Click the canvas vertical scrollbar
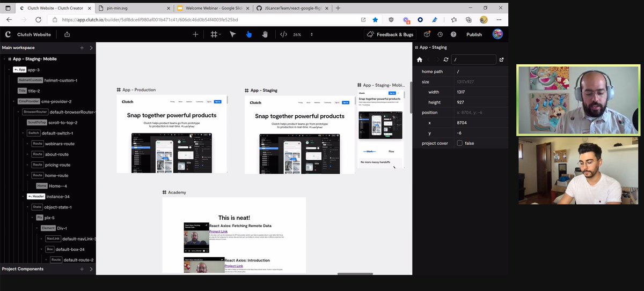This screenshot has width=644, height=291. click(x=411, y=96)
